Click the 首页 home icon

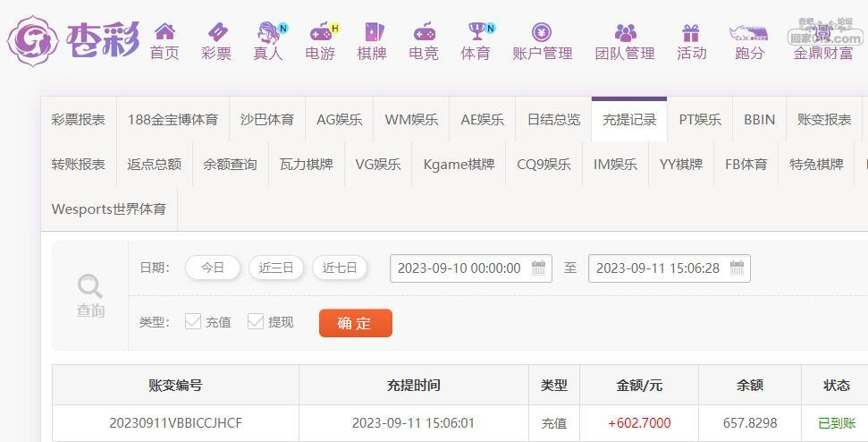(164, 32)
